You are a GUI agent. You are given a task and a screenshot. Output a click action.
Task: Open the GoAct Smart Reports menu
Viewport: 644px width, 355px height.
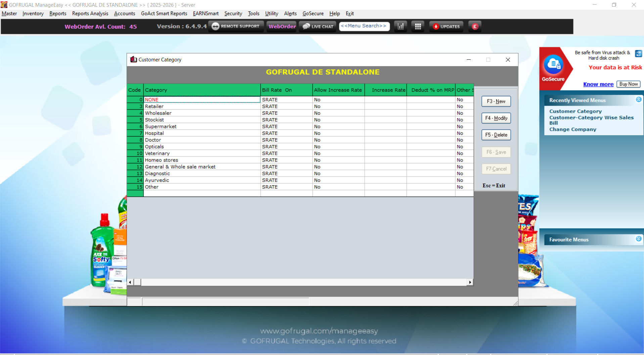164,13
